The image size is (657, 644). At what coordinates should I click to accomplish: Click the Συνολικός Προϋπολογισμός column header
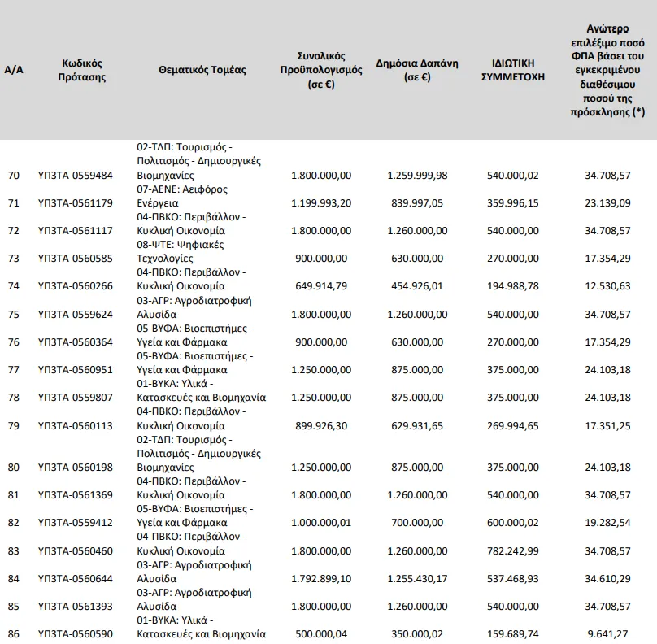321,70
